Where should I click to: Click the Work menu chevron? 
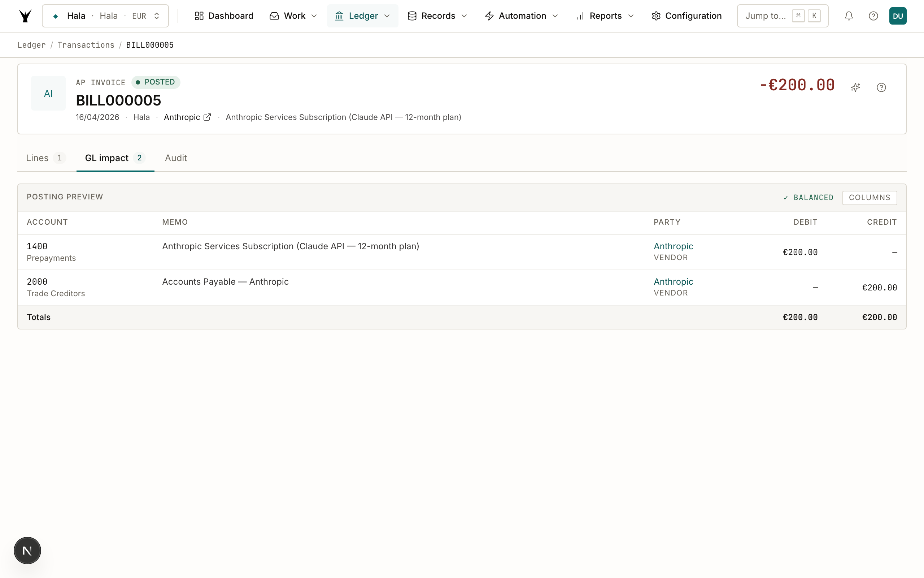point(314,16)
